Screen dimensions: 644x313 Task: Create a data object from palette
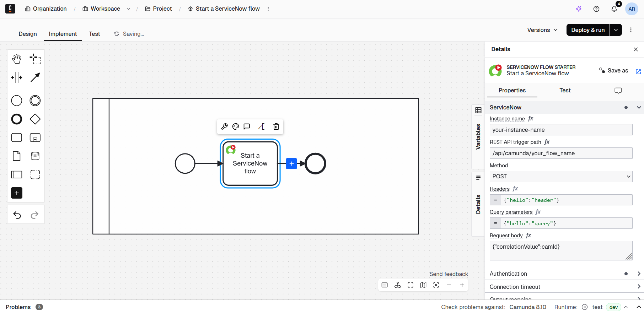17,156
